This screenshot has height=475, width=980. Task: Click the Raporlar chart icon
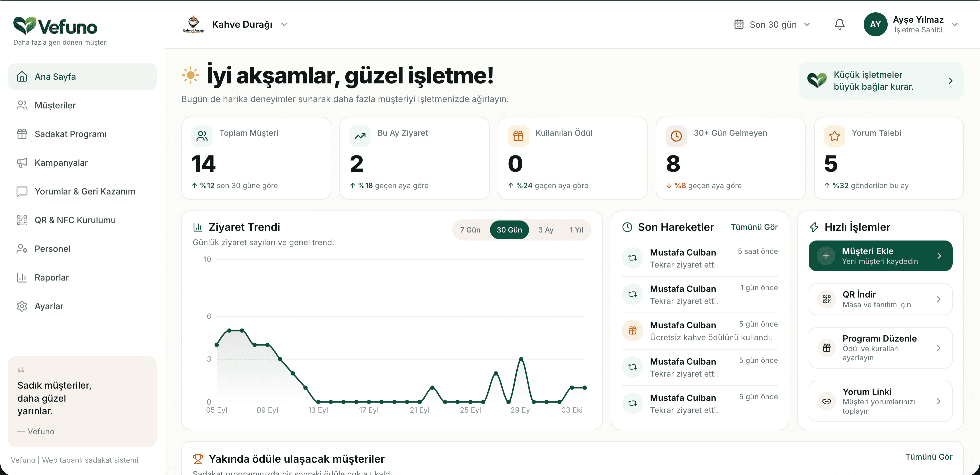click(22, 278)
